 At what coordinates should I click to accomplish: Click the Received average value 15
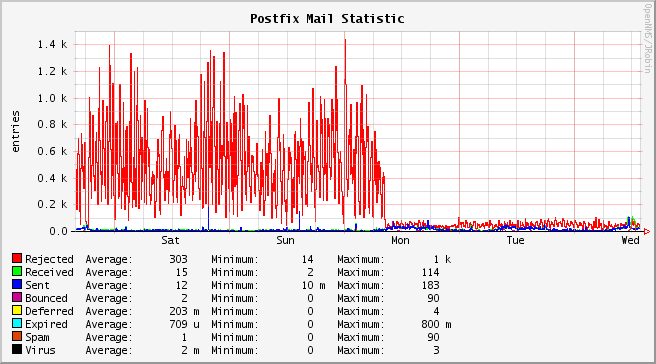(x=182, y=272)
